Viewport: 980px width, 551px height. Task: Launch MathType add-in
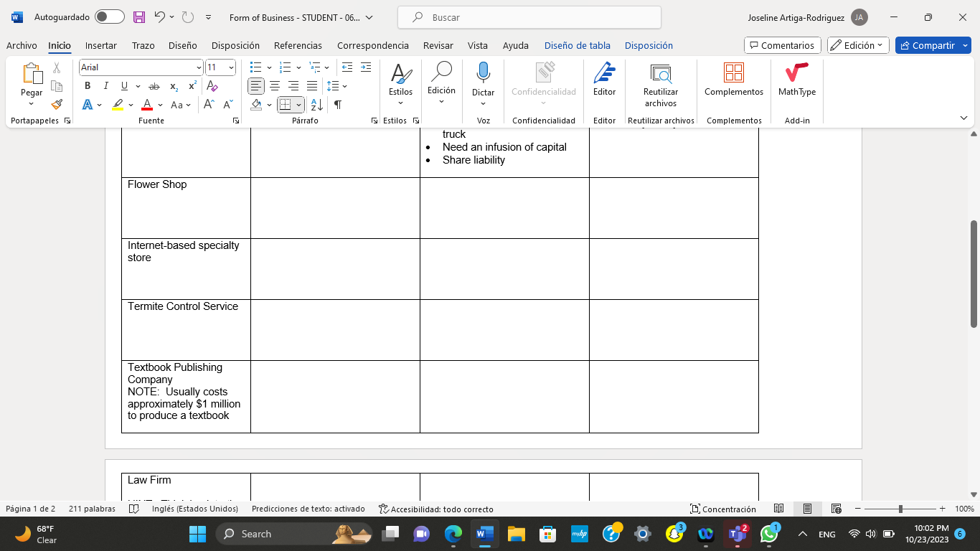point(797,80)
